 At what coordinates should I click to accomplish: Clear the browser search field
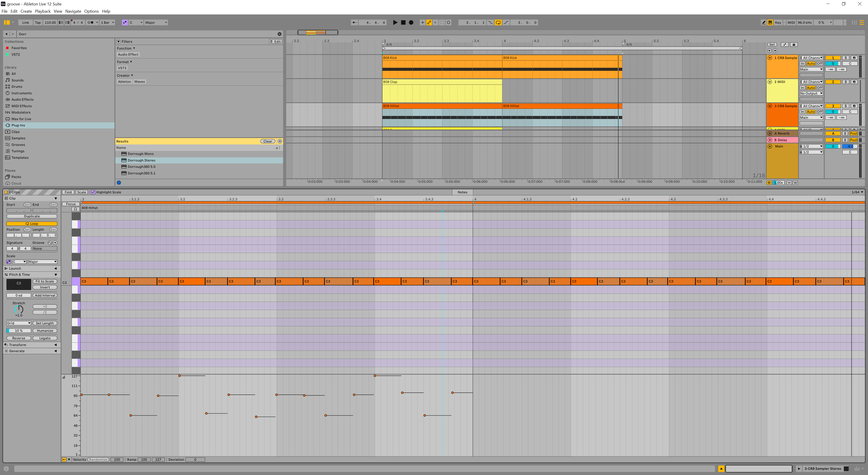[x=279, y=34]
